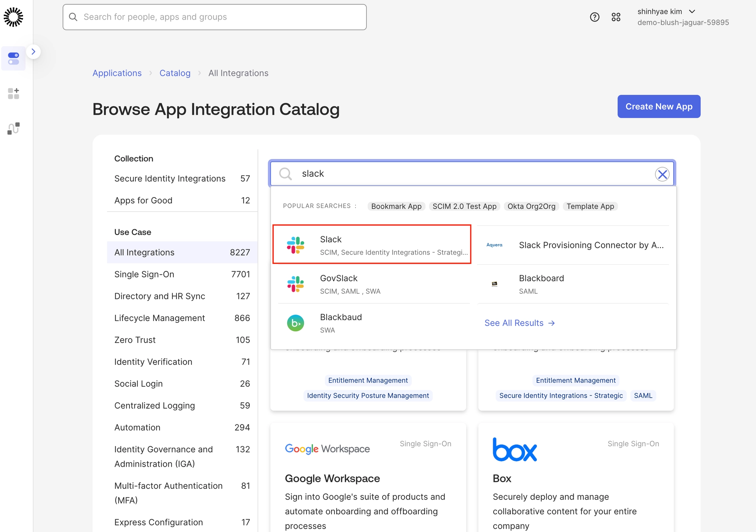Open the help question mark icon
The height and width of the screenshot is (532, 756).
tap(595, 17)
